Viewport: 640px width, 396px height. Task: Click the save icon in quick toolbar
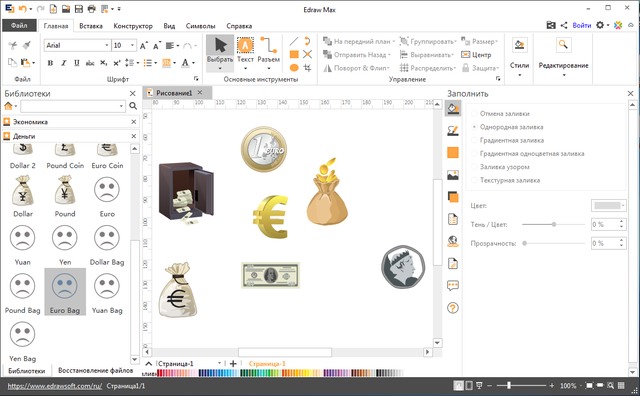click(x=79, y=9)
